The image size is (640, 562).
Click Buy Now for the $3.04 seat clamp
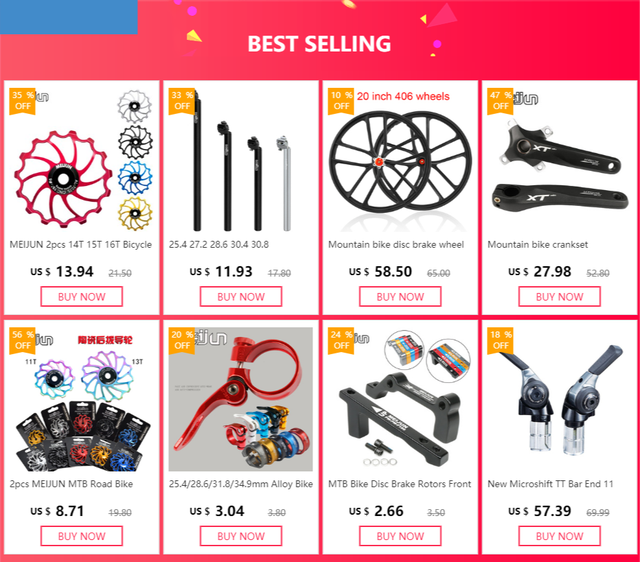pyautogui.click(x=241, y=536)
